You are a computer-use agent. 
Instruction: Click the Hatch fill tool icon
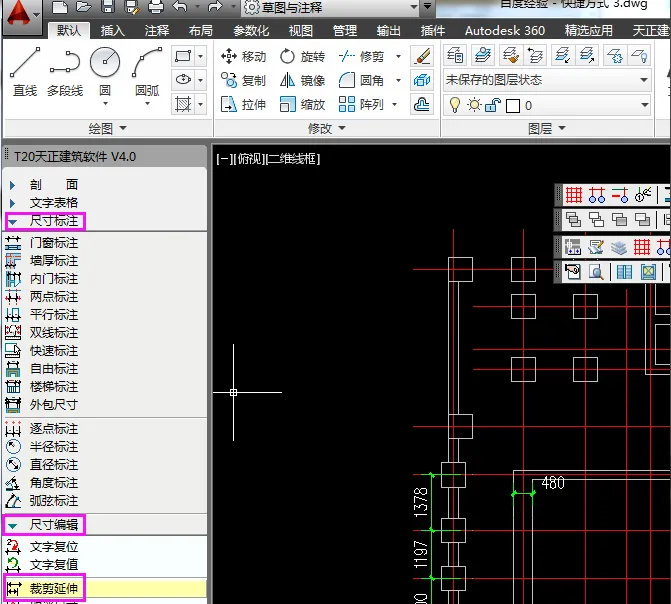tap(183, 104)
